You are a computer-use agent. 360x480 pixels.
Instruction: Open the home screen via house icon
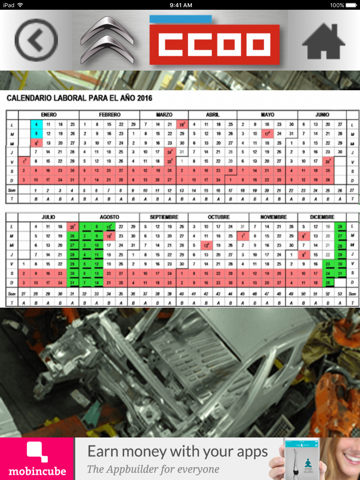323,41
